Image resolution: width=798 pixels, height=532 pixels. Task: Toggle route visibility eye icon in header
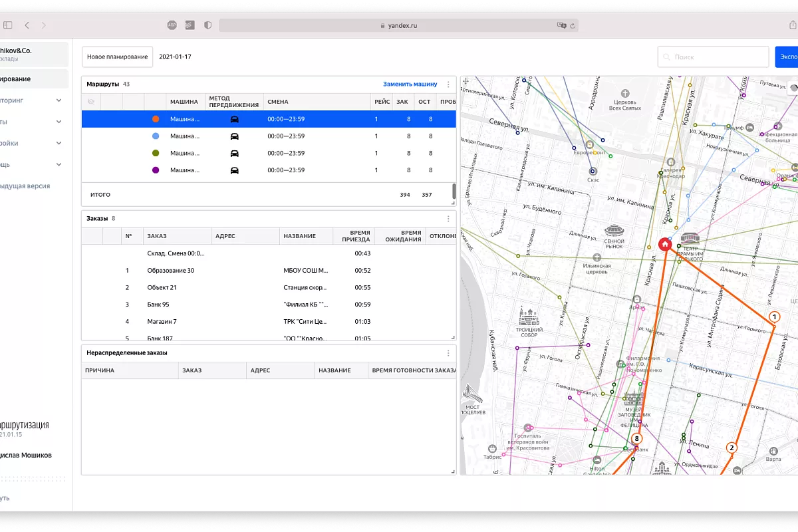pyautogui.click(x=91, y=102)
